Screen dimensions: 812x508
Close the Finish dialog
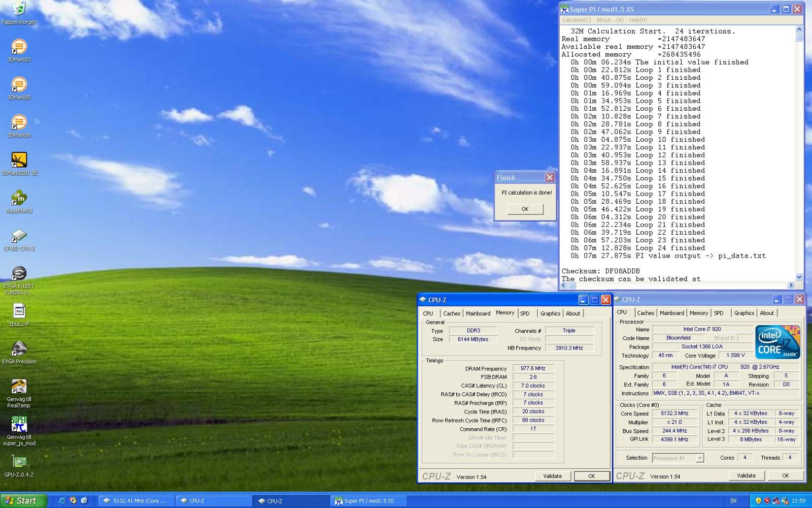(549, 177)
